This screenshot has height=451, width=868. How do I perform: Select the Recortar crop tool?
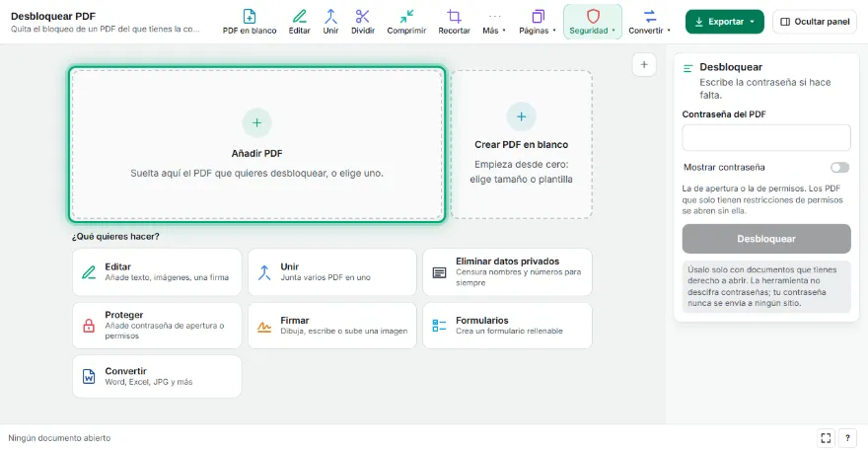coord(454,22)
